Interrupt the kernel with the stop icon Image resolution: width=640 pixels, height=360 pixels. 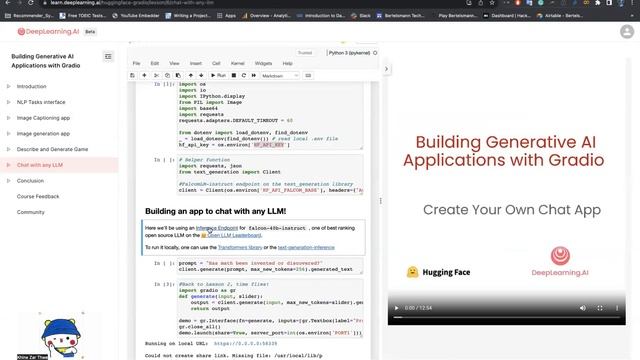tap(234, 76)
